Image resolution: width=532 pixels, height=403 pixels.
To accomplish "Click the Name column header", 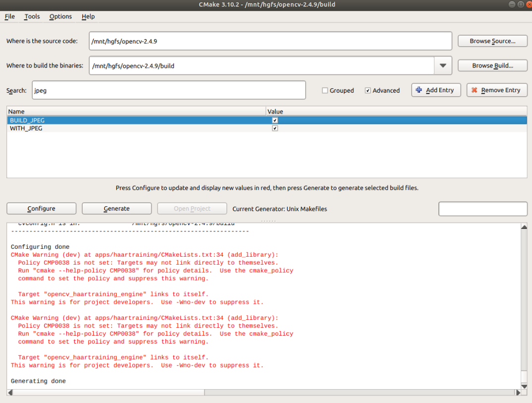I will click(x=136, y=112).
